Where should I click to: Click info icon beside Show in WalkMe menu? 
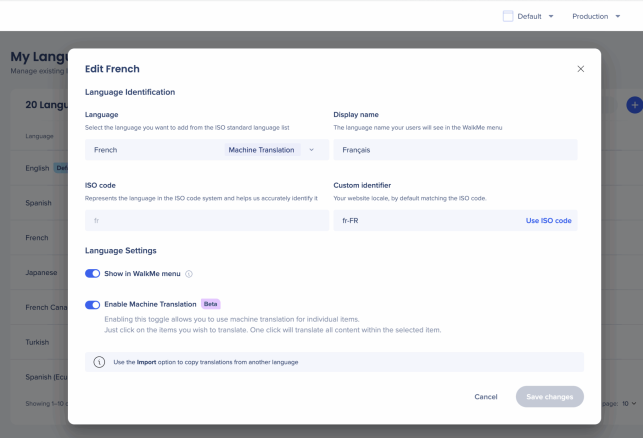click(x=189, y=273)
